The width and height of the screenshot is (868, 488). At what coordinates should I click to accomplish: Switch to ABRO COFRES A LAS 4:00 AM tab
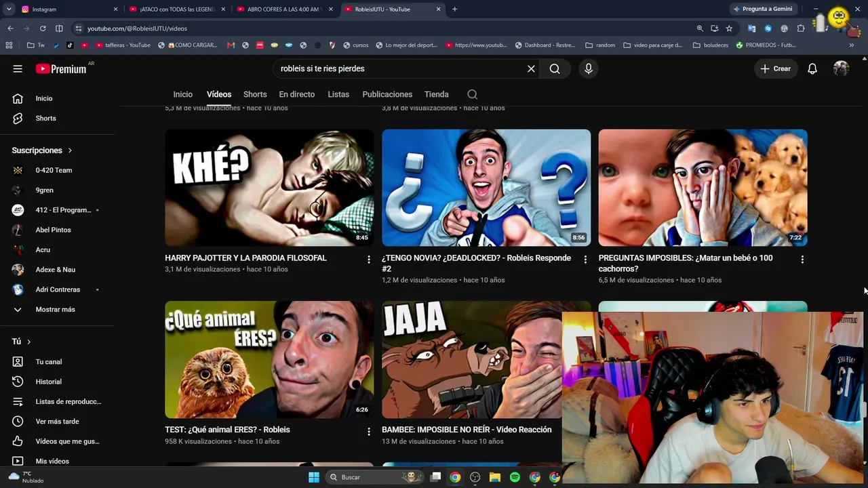pos(285,9)
